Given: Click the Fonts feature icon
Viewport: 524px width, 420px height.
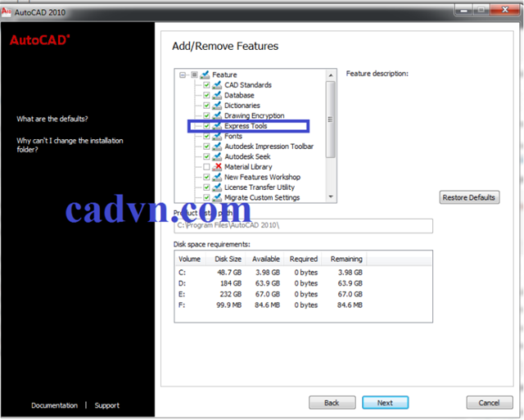Looking at the screenshot, I should (217, 137).
